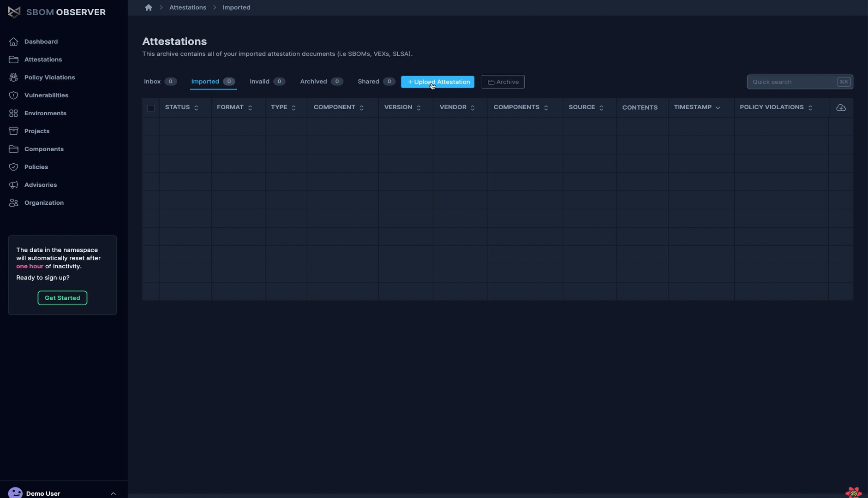
Task: Click the SBOM Observer logo icon
Action: [x=14, y=12]
